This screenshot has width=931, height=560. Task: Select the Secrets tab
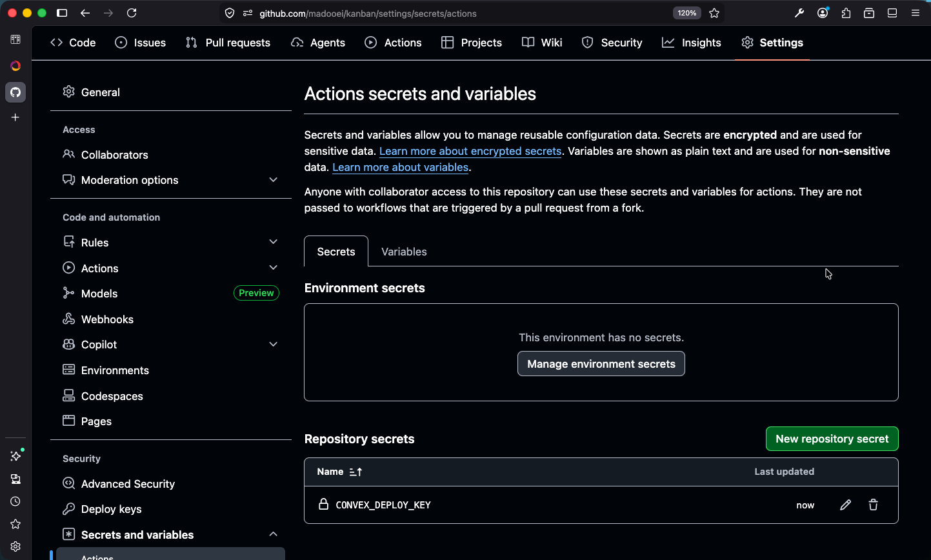click(336, 252)
